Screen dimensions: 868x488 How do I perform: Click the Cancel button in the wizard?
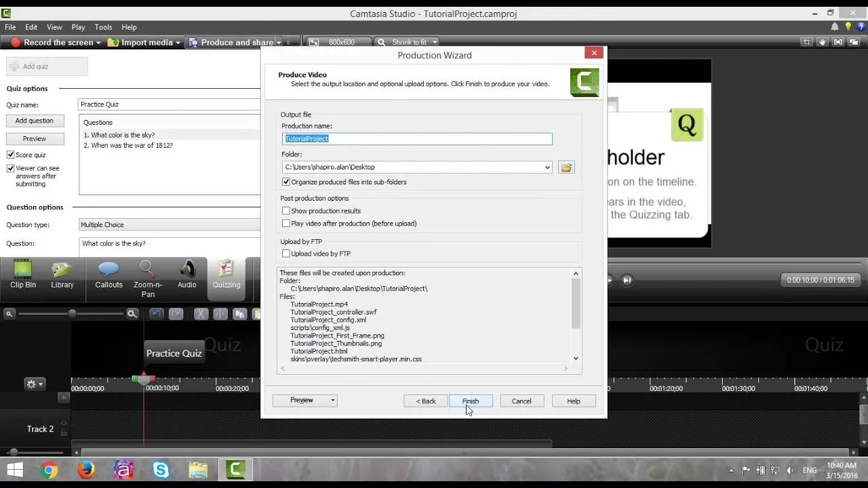[x=521, y=401]
